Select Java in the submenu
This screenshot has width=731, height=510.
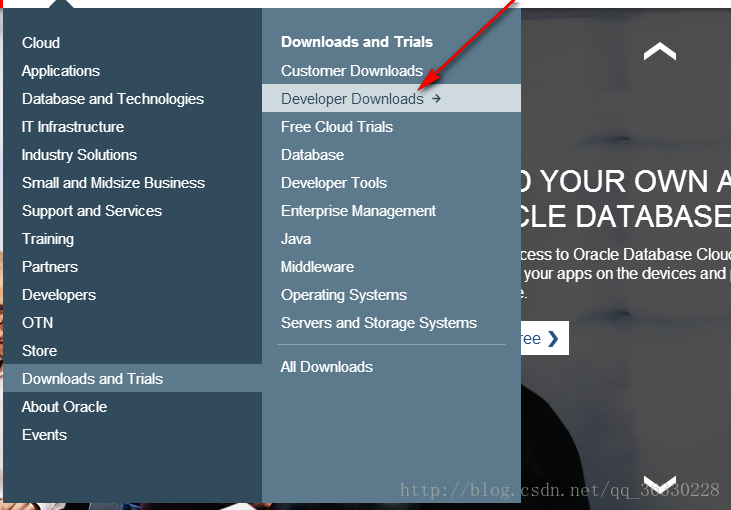tap(296, 239)
